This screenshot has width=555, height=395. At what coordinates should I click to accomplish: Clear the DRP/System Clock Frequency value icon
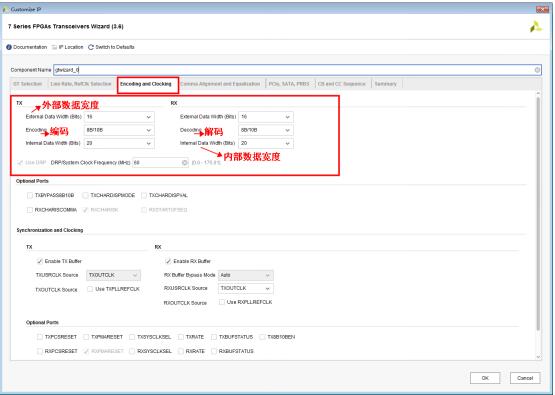(184, 162)
